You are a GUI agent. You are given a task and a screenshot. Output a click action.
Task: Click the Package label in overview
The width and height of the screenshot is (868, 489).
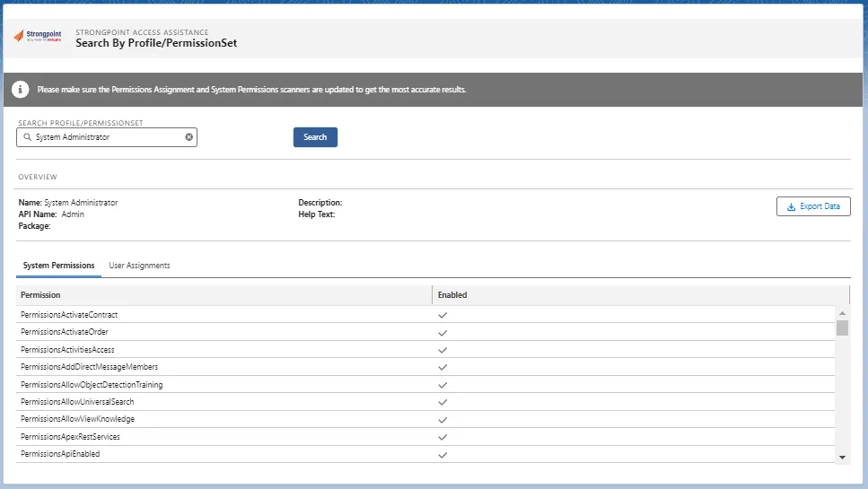(34, 226)
